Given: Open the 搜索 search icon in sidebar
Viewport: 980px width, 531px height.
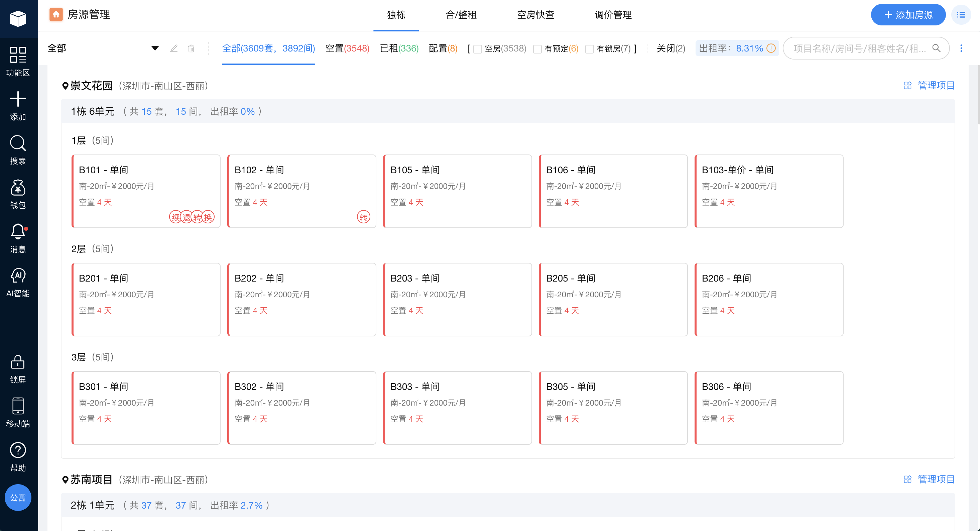Looking at the screenshot, I should pos(18,143).
